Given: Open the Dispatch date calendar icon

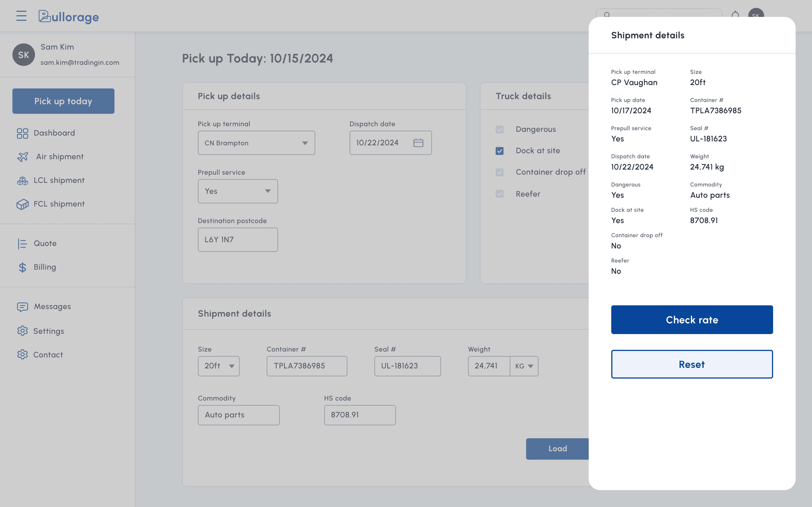Looking at the screenshot, I should point(418,143).
